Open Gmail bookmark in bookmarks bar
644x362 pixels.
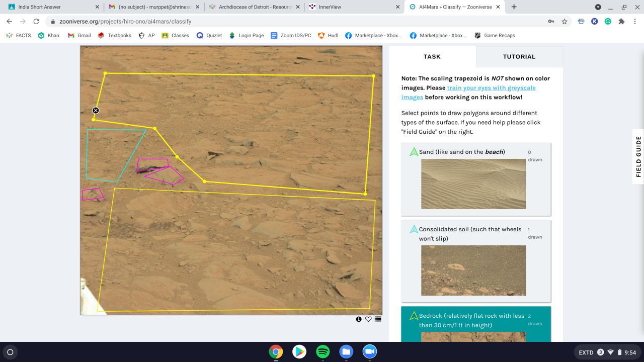(x=79, y=36)
